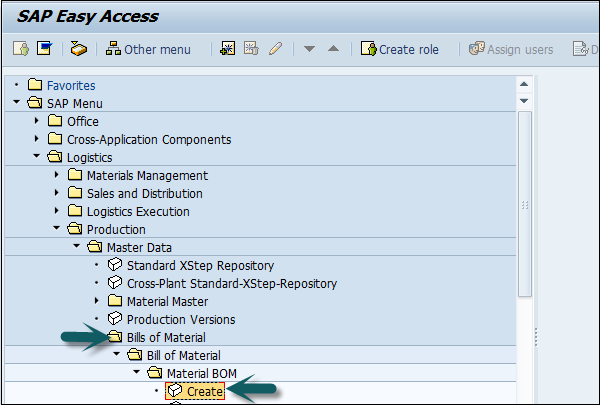This screenshot has width=600, height=405.
Task: Expand the Office folder node
Action: pos(37,122)
